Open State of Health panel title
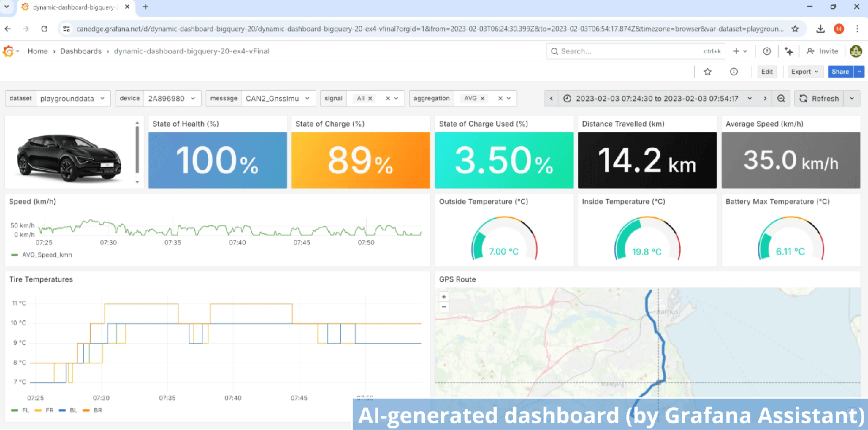 point(186,124)
